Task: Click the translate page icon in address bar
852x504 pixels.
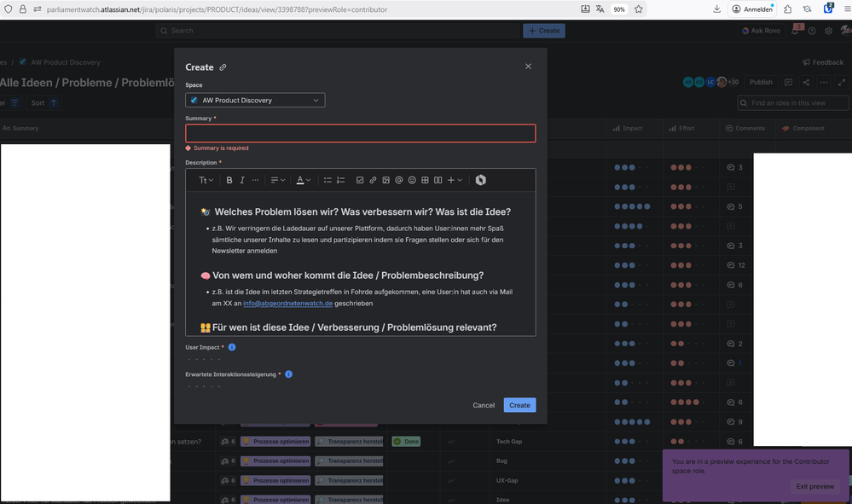Action: pyautogui.click(x=600, y=9)
